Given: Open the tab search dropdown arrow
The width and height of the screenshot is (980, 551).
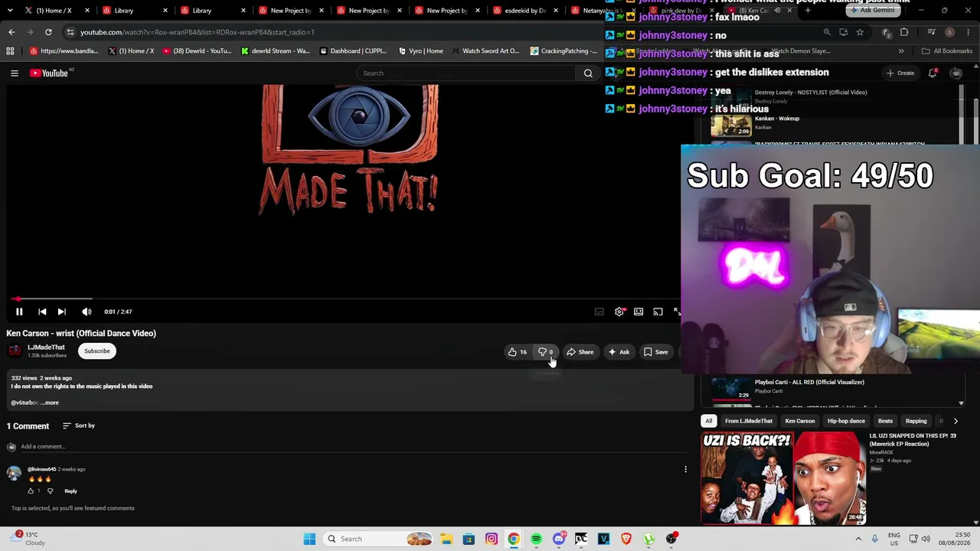Looking at the screenshot, I should [x=11, y=11].
